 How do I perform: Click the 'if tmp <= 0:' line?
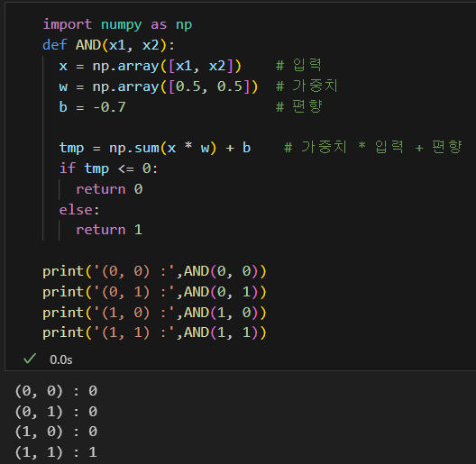coord(108,168)
